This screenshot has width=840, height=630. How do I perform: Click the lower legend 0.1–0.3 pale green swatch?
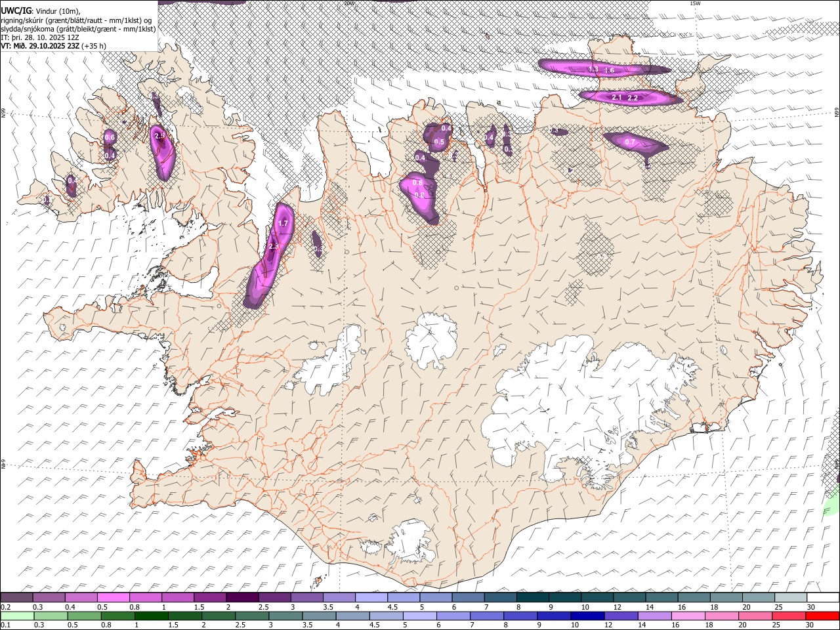(x=17, y=616)
